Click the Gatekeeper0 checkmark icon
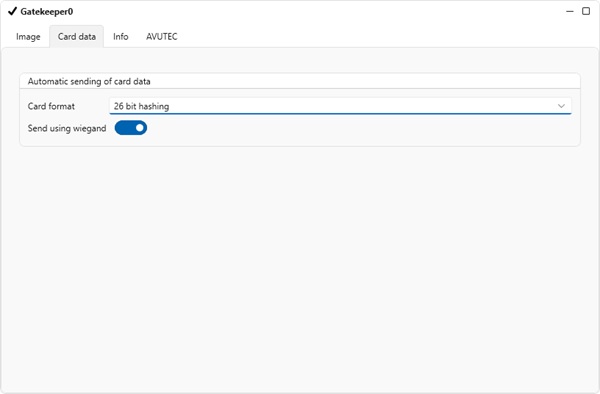 click(12, 11)
